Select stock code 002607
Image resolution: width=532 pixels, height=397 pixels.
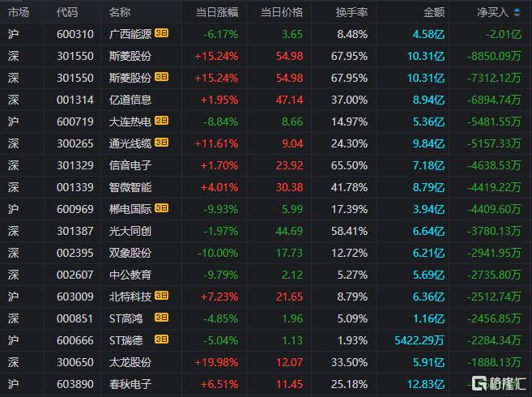tap(75, 275)
